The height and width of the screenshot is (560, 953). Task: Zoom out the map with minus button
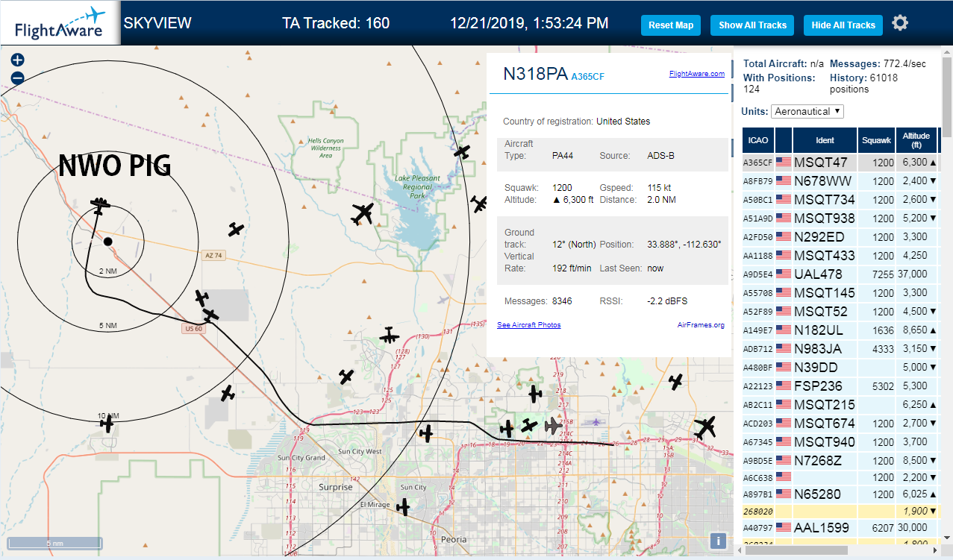pyautogui.click(x=18, y=78)
